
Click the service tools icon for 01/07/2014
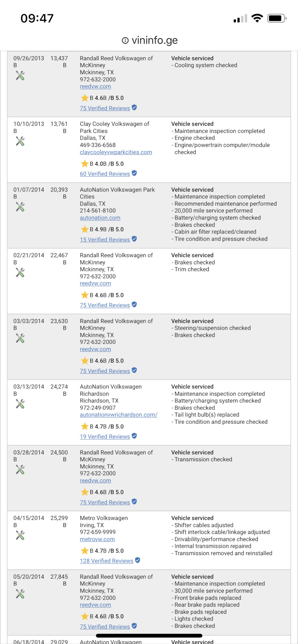(x=20, y=207)
